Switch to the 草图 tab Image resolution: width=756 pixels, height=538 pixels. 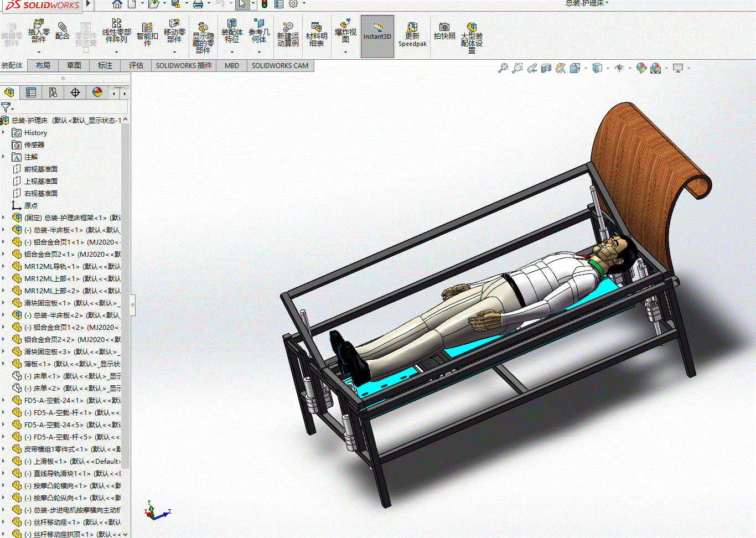point(74,65)
